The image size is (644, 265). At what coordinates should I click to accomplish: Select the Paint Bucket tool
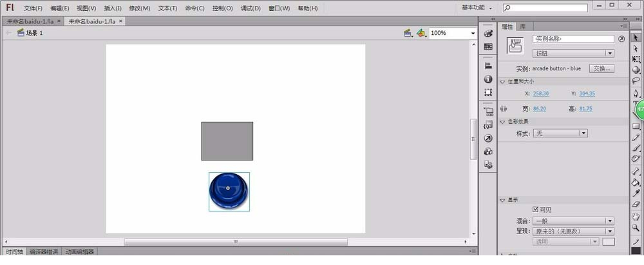pyautogui.click(x=636, y=183)
